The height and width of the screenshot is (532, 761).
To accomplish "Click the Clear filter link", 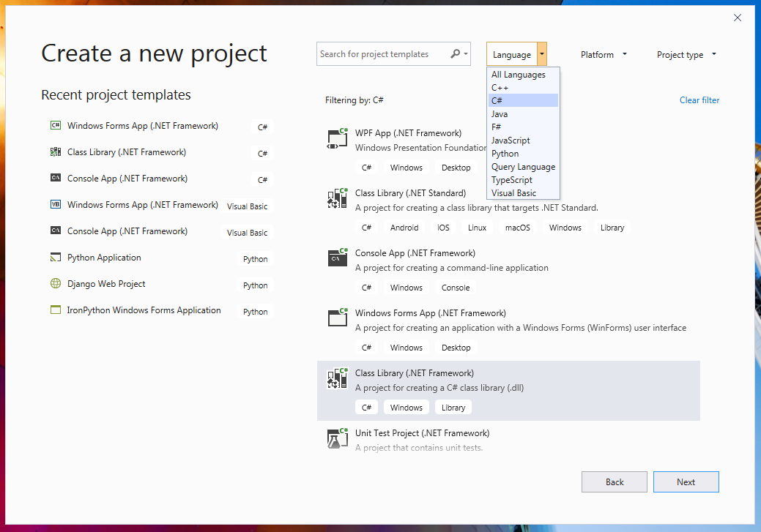I will click(699, 100).
